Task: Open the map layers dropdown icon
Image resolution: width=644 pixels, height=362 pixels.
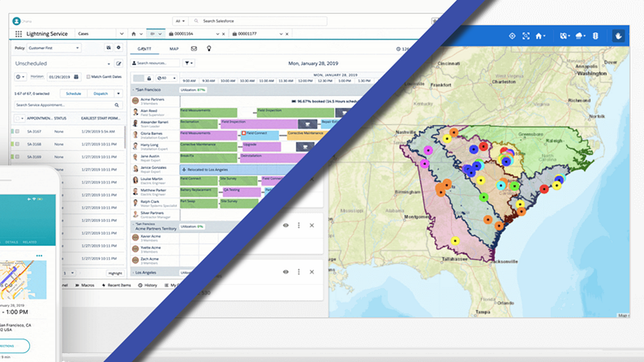Action: 564,36
